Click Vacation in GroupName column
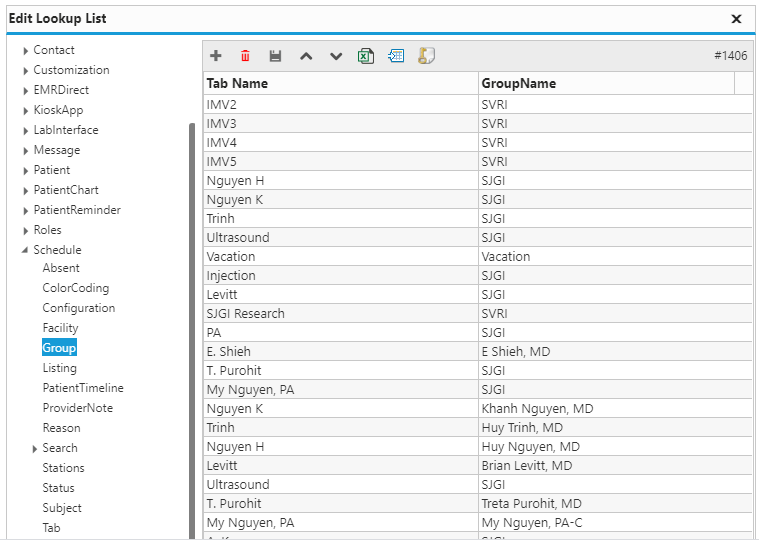Image resolution: width=759 pixels, height=544 pixels. 616,257
